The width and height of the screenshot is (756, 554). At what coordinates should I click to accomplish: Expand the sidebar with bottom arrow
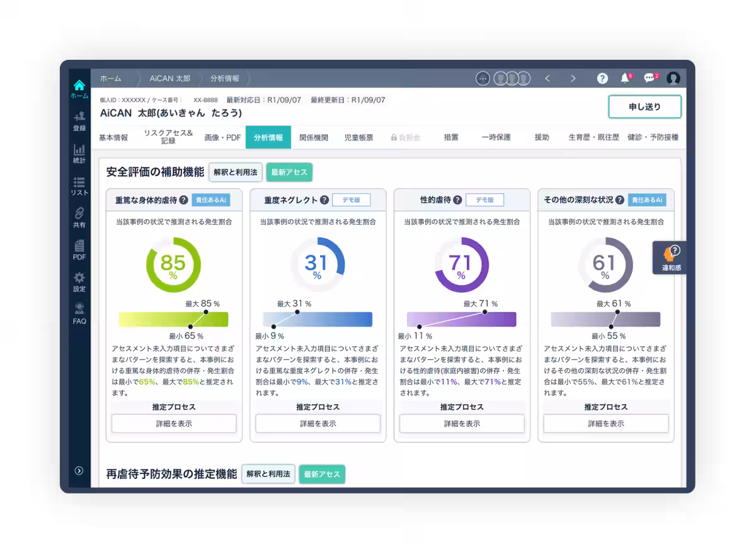pos(79,470)
